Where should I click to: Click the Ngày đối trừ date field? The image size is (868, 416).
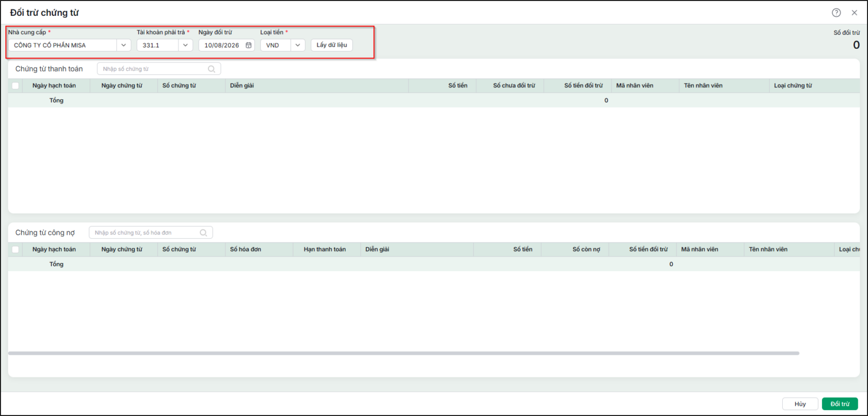(x=221, y=45)
